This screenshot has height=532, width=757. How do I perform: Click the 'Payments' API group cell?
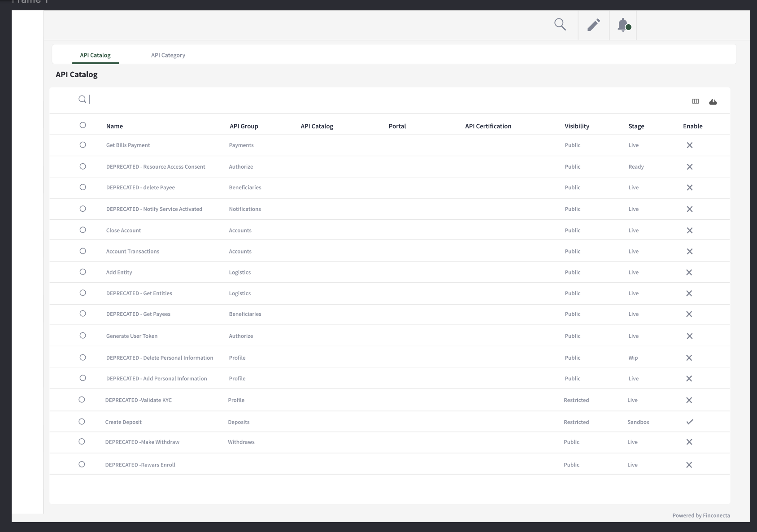241,145
